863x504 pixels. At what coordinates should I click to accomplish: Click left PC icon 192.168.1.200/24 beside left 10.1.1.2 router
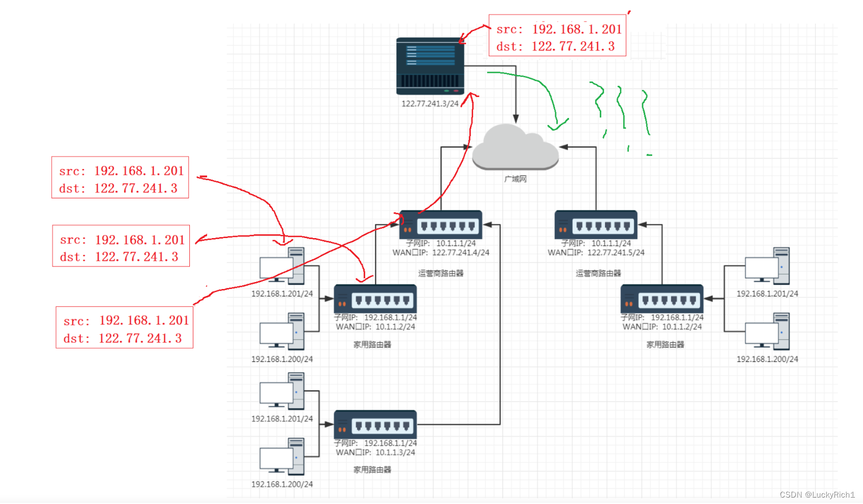(x=282, y=331)
